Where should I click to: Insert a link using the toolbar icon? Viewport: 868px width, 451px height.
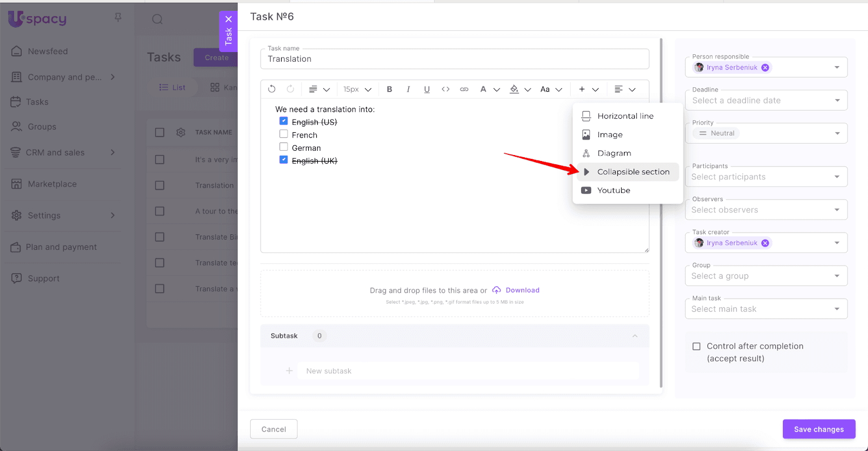[464, 89]
